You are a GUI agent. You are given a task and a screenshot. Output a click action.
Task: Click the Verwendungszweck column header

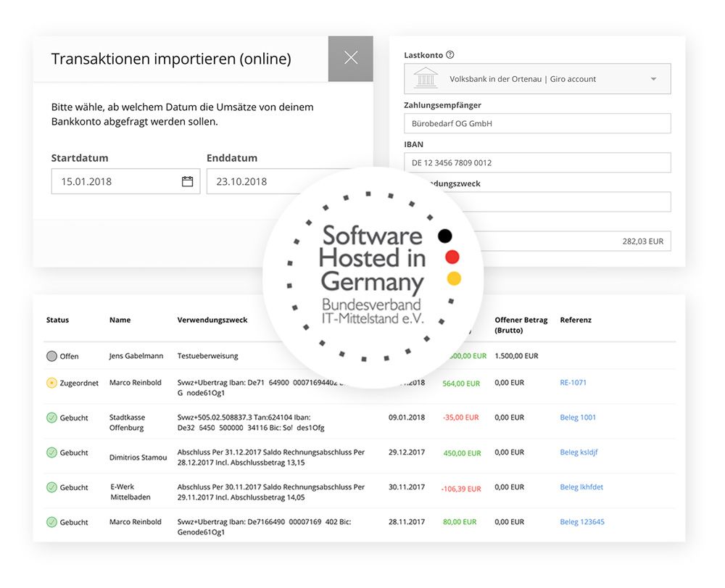(212, 320)
